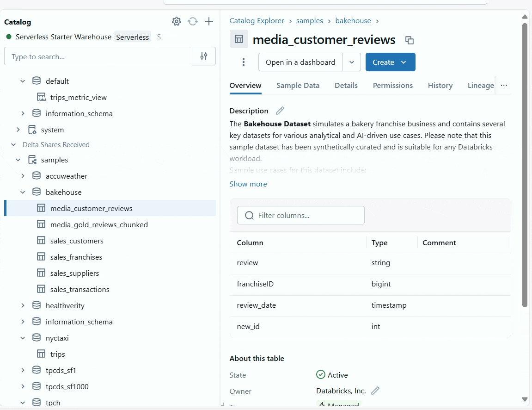Copy the media_customer_reviews table name
The image size is (532, 410).
[409, 40]
